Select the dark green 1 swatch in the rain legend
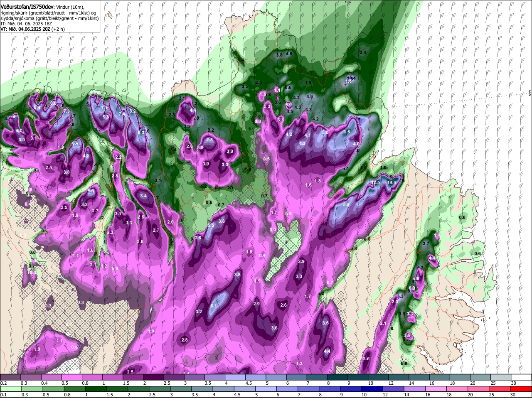This screenshot has height=398, width=532. (x=96, y=389)
